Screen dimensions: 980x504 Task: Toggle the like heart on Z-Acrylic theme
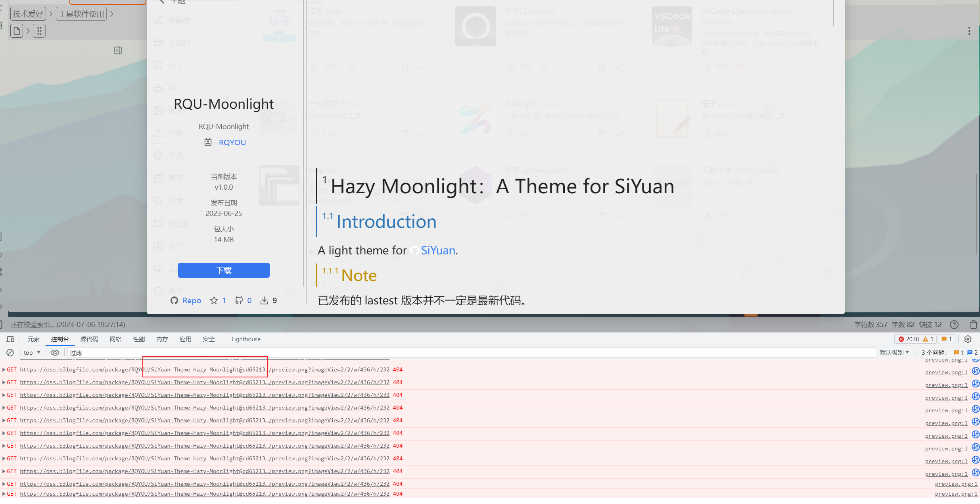544,134
